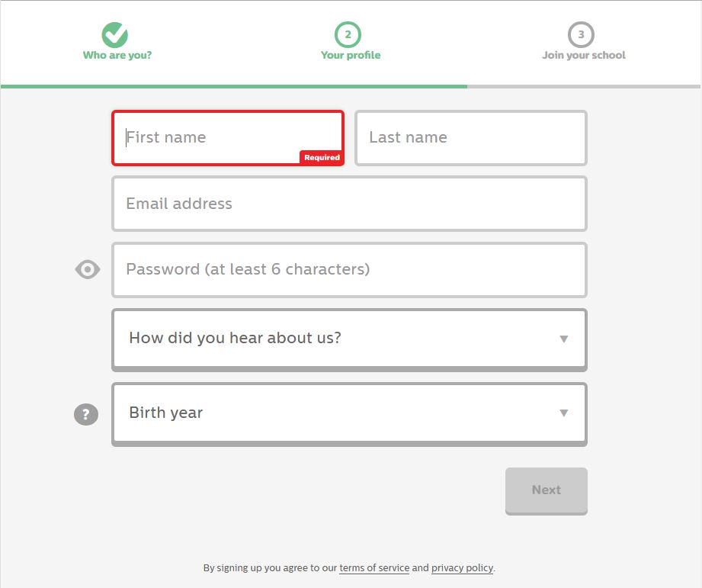The height and width of the screenshot is (588, 702).
Task: Select the 'Join your school' step label
Action: click(x=584, y=55)
